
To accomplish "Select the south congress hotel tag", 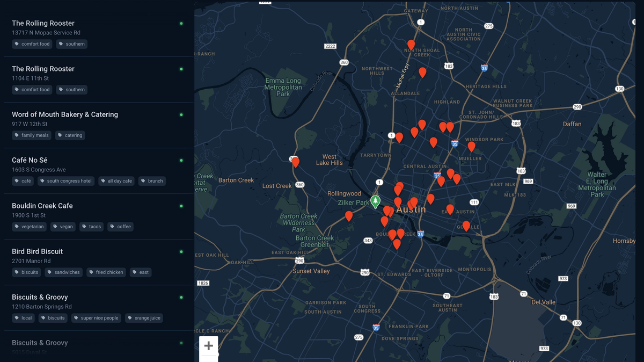I will point(66,181).
